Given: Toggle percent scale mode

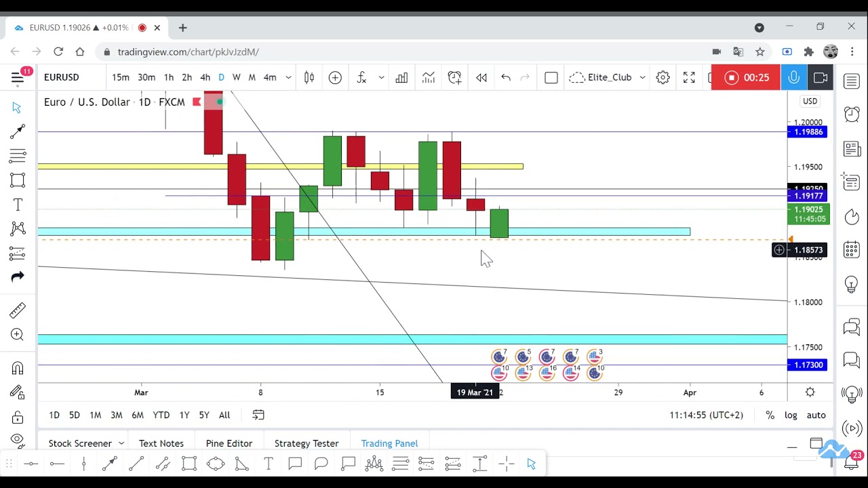Looking at the screenshot, I should click(x=770, y=415).
